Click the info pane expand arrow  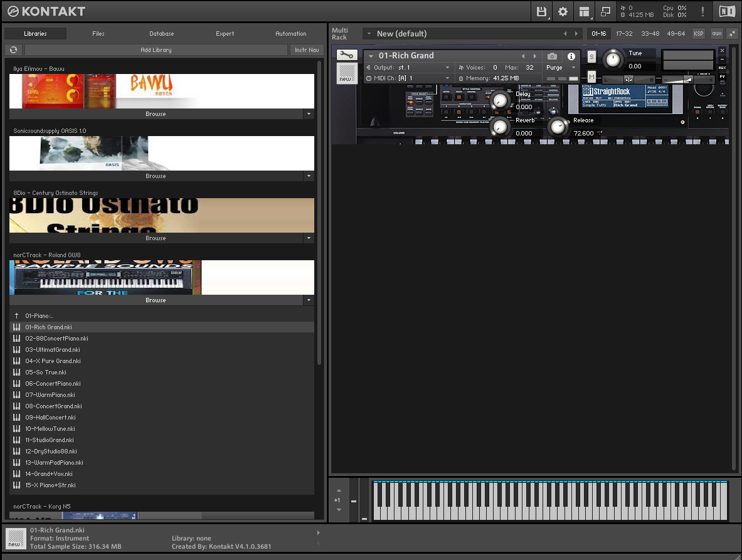coord(319,532)
